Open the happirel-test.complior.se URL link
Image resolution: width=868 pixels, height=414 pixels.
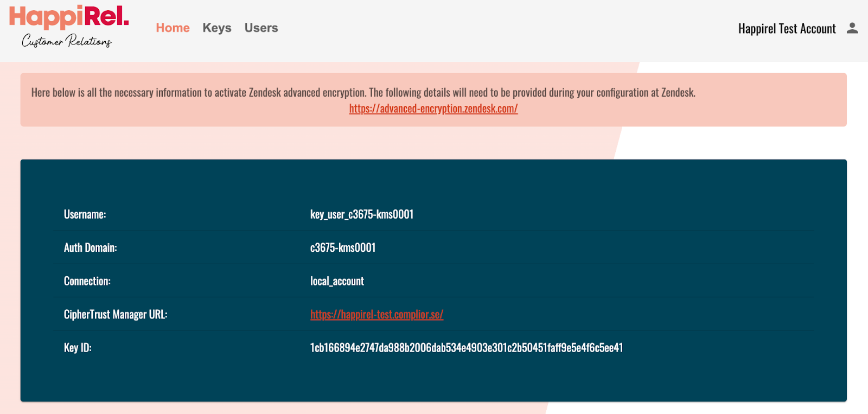(x=376, y=314)
